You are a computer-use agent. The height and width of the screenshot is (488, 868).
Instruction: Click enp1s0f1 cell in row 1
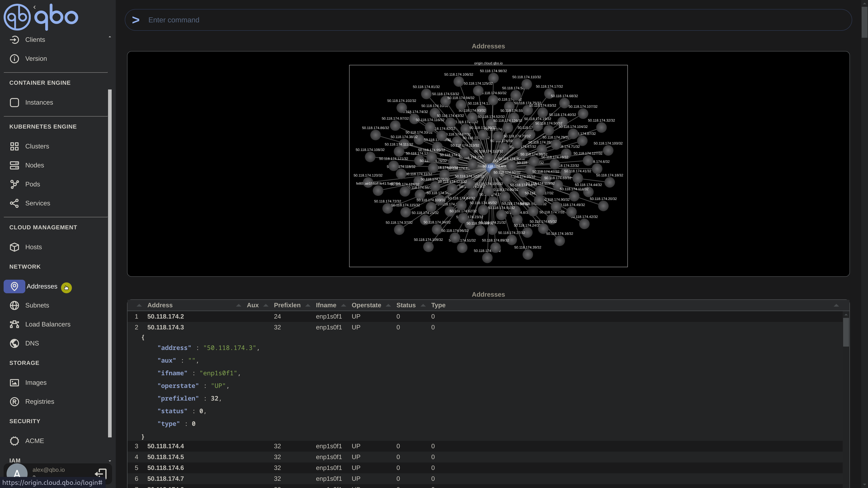329,317
